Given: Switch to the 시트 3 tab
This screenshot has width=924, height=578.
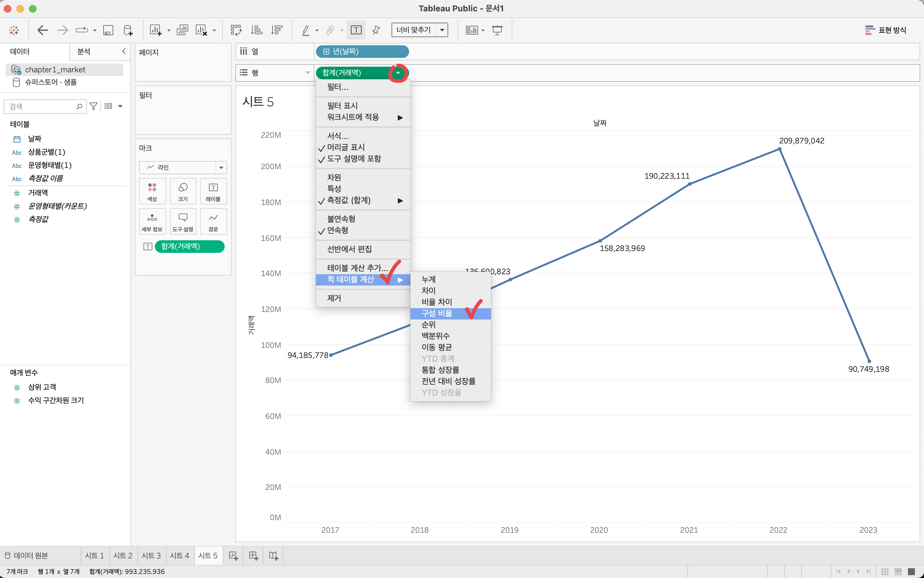Looking at the screenshot, I should (x=151, y=555).
